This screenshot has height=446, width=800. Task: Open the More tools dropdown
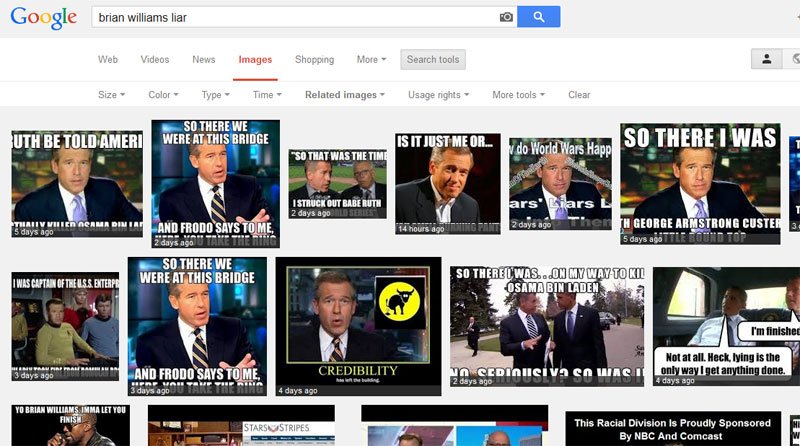[518, 95]
